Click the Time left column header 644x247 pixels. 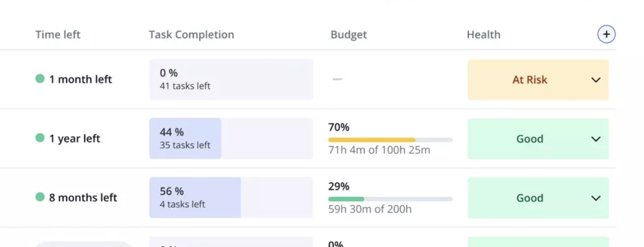pos(58,35)
